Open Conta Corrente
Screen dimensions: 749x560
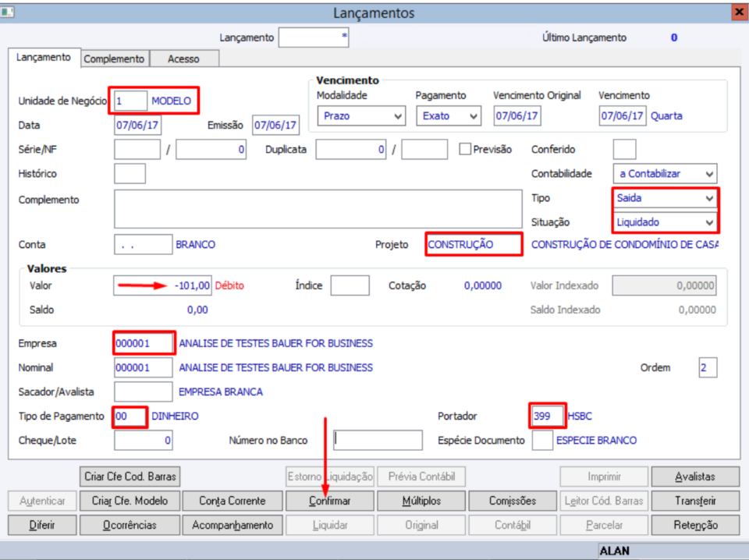click(x=233, y=501)
